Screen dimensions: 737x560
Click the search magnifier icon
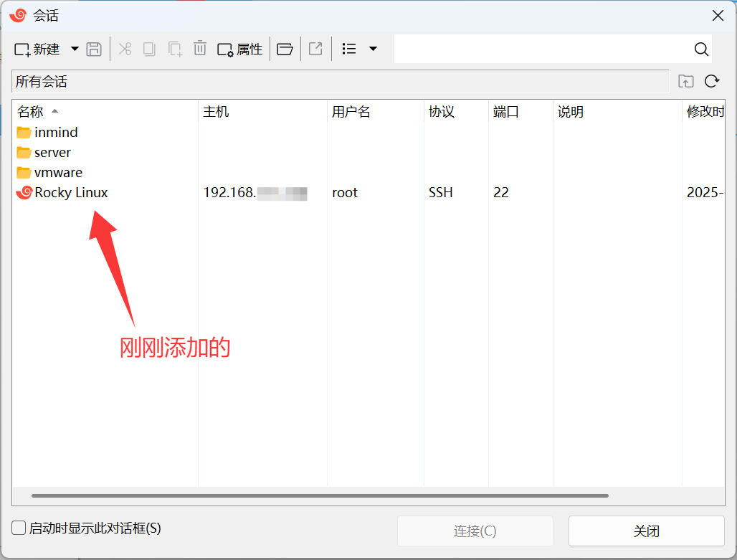(701, 49)
